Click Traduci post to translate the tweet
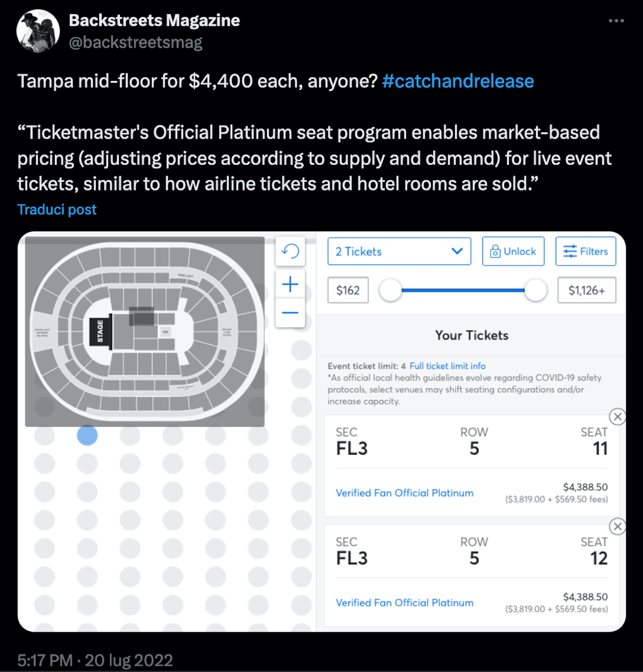This screenshot has width=643, height=672. click(x=57, y=209)
